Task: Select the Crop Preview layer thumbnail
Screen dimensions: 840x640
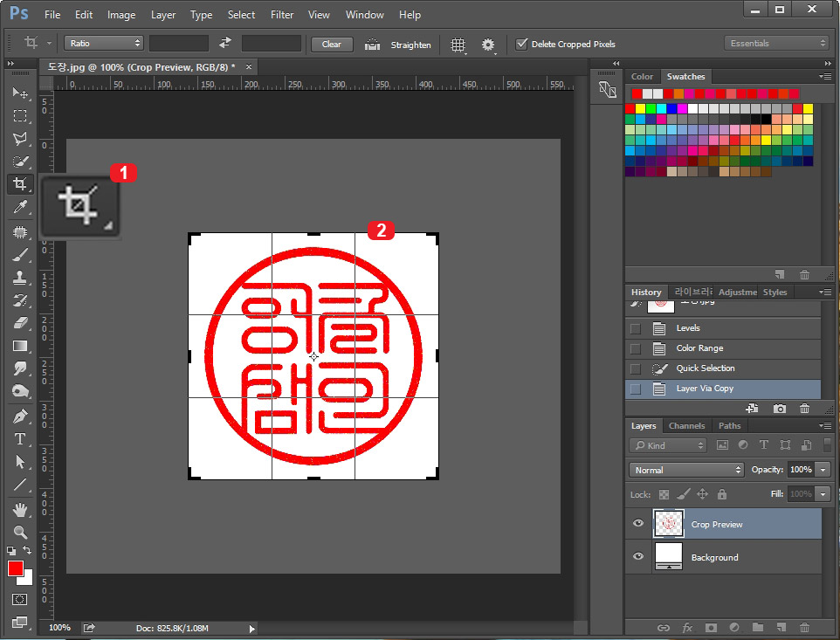Action: click(x=668, y=524)
